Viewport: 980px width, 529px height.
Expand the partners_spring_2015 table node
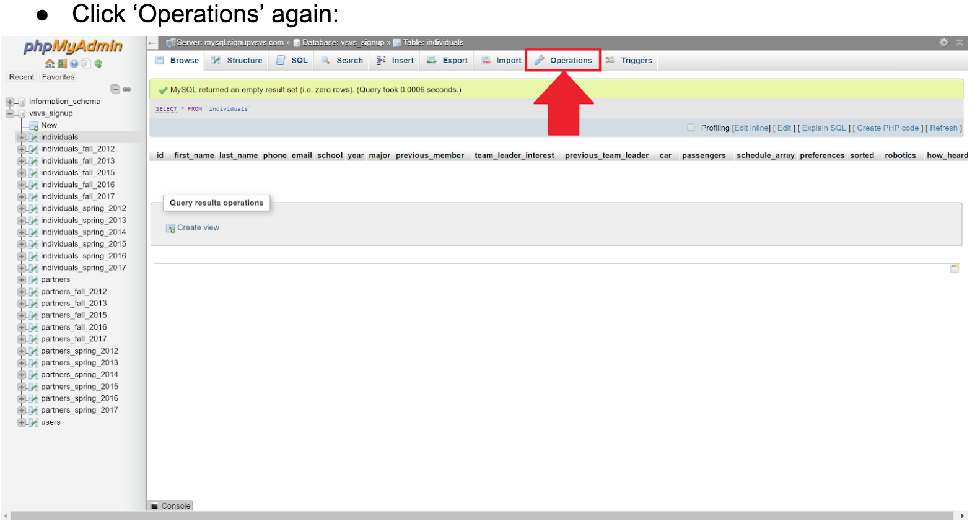coord(22,387)
